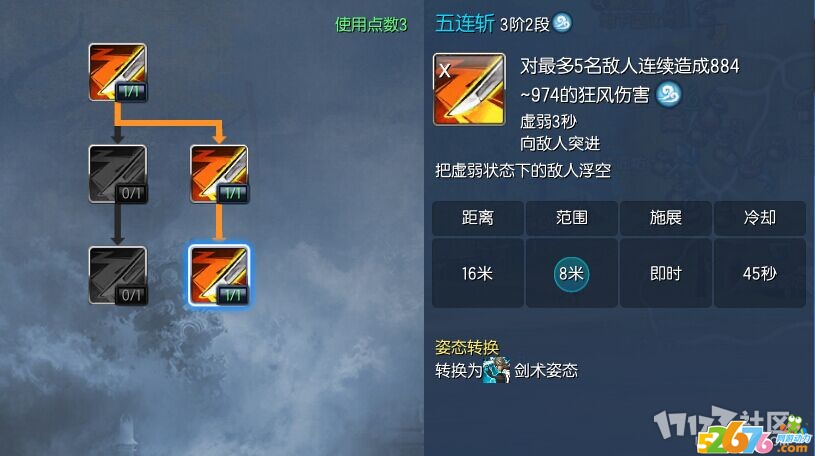
Task: Click the 45秒 cooldown cell
Action: tap(760, 273)
